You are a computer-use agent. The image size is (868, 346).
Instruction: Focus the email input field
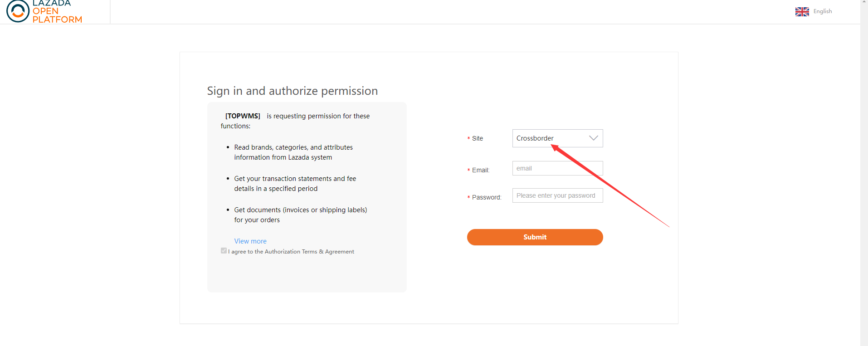point(557,168)
